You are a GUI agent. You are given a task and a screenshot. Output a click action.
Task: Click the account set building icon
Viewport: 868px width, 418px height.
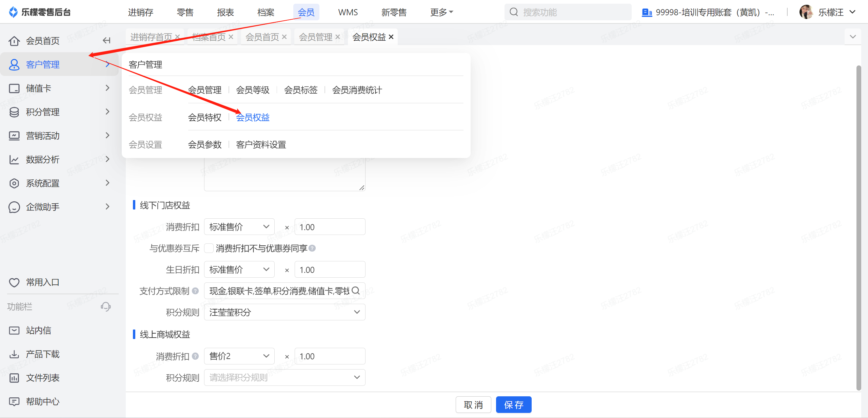[x=647, y=13]
